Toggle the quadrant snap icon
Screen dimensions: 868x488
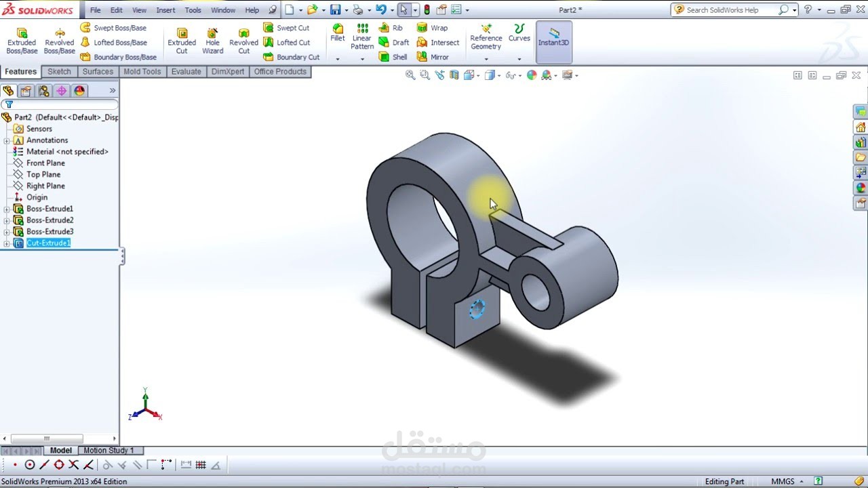(59, 465)
